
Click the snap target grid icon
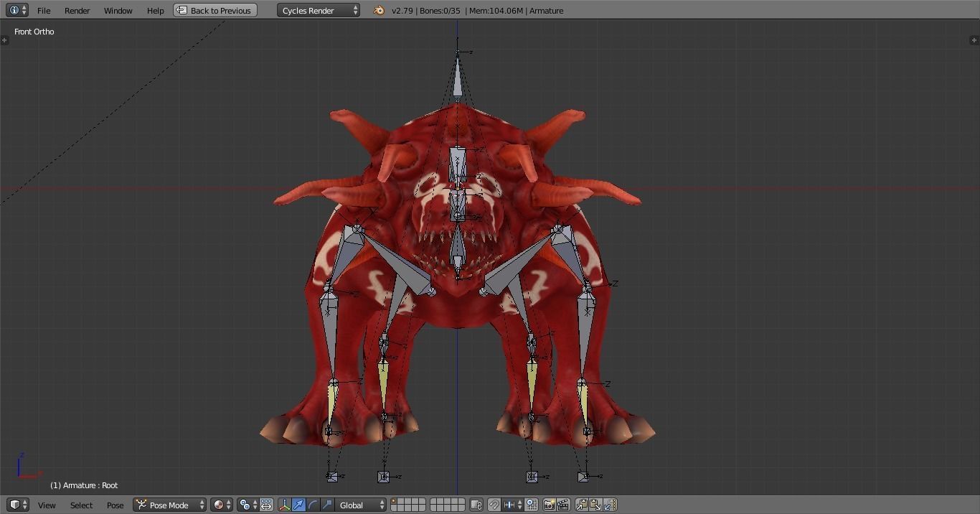point(532,505)
